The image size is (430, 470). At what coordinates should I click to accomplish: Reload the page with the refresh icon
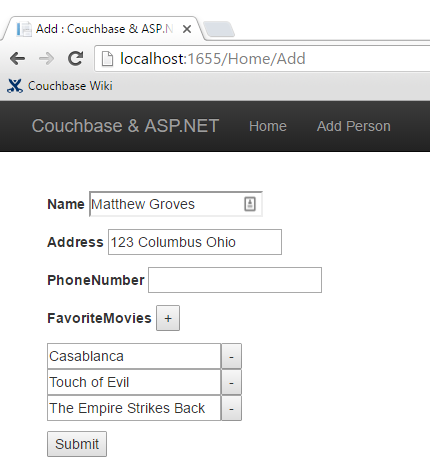(76, 58)
